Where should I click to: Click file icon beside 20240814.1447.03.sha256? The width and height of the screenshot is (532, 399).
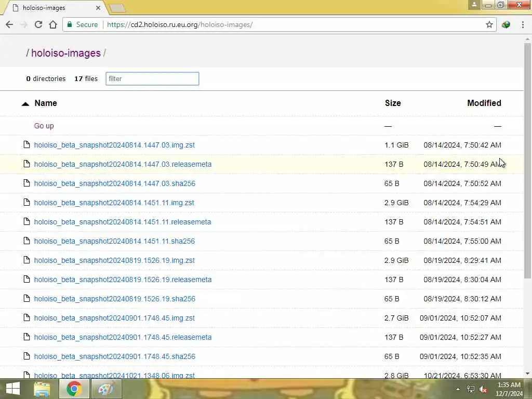coord(26,183)
